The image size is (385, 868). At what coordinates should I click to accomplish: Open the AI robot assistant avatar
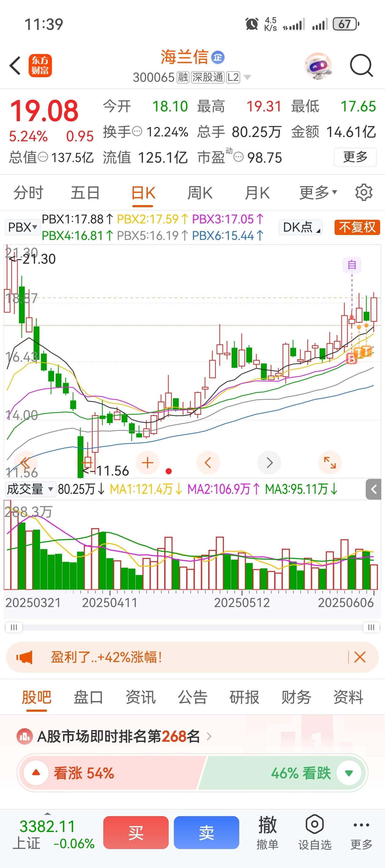318,66
